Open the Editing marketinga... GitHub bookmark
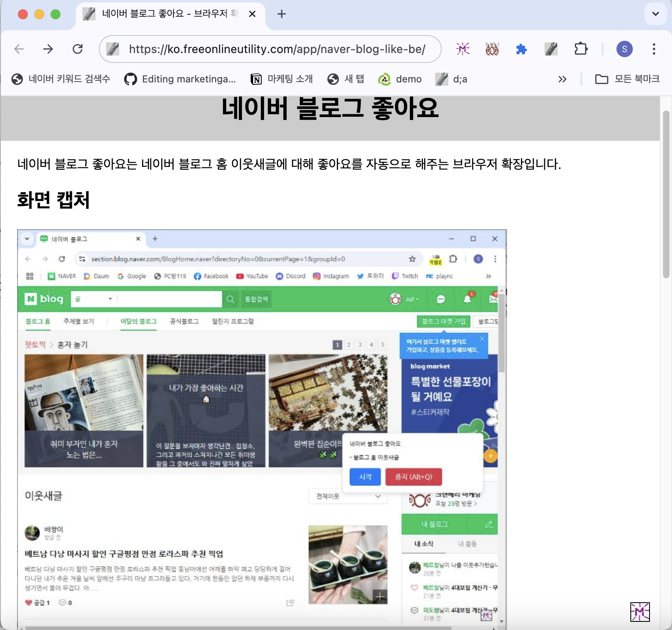The height and width of the screenshot is (630, 672). (180, 79)
